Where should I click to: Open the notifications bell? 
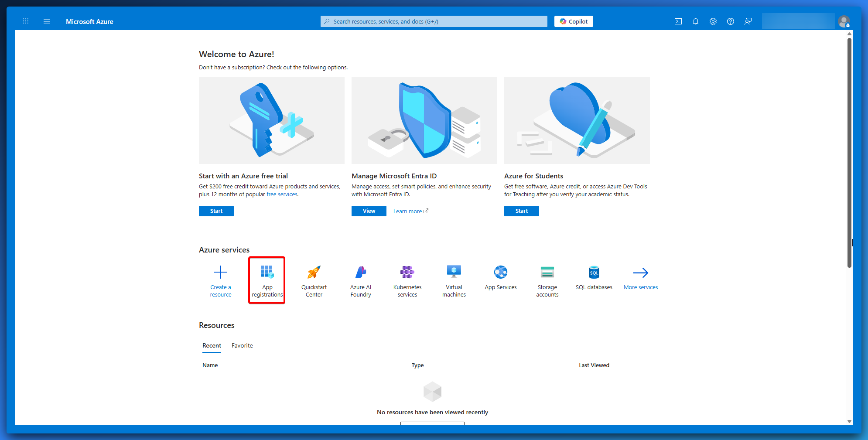click(696, 21)
